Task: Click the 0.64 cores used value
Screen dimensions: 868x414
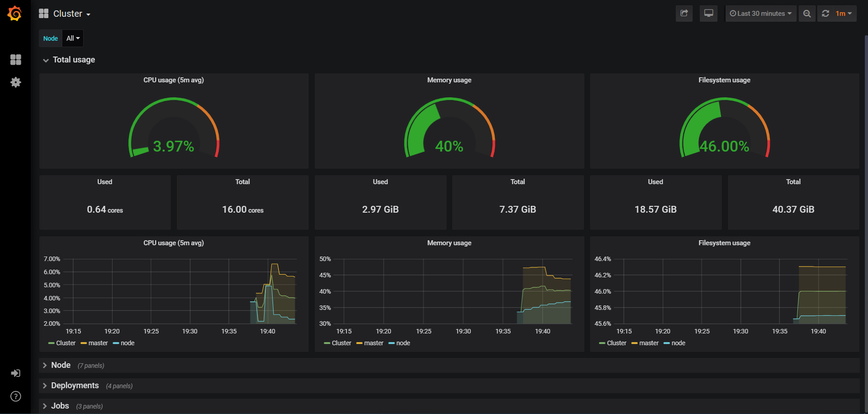Action: click(105, 209)
